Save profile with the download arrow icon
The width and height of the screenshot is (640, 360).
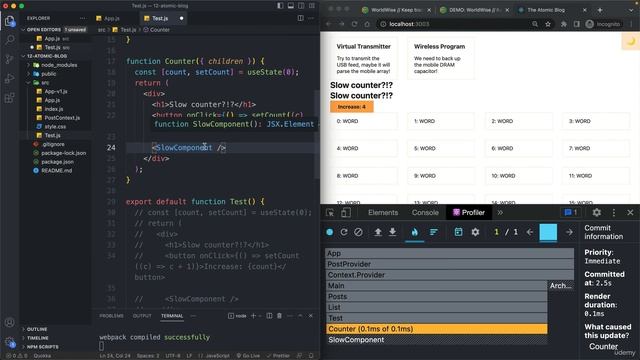pos(392,232)
